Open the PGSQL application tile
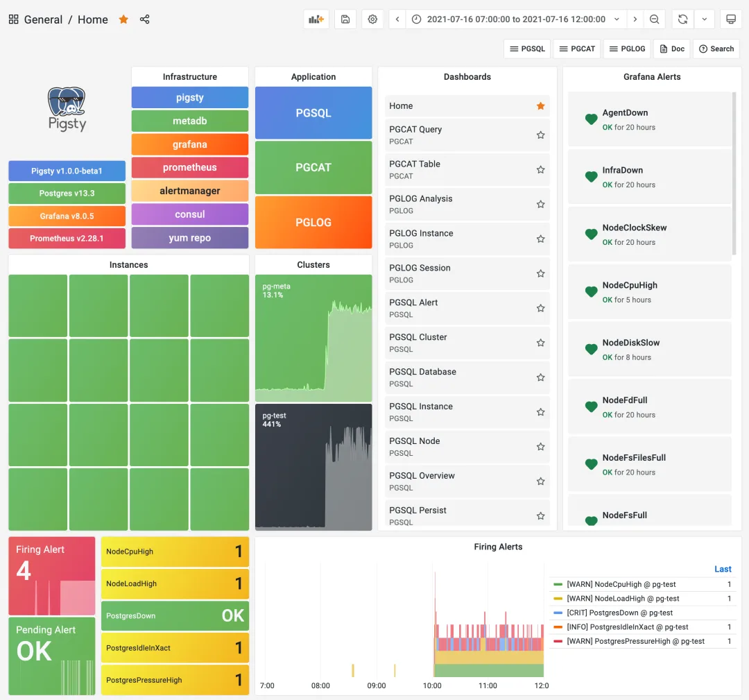Image resolution: width=749 pixels, height=700 pixels. [313, 113]
